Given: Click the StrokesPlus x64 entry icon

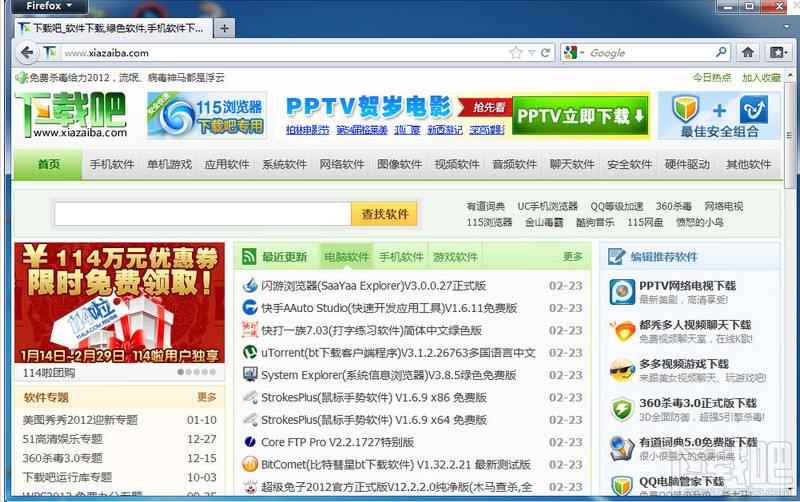Looking at the screenshot, I should pos(250,419).
